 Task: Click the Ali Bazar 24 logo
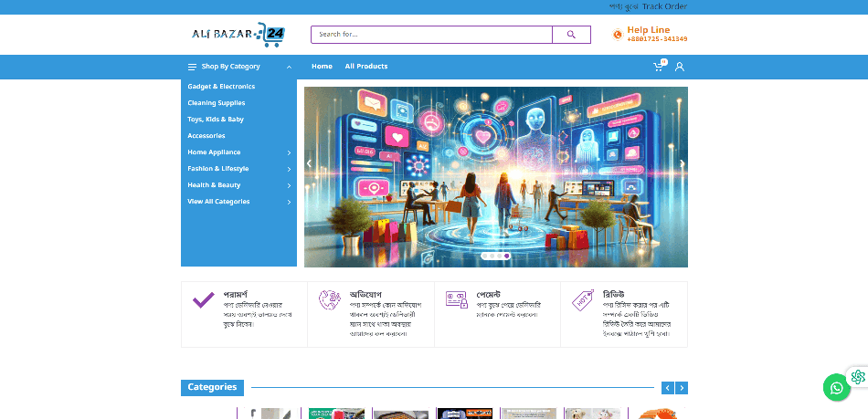tap(238, 35)
